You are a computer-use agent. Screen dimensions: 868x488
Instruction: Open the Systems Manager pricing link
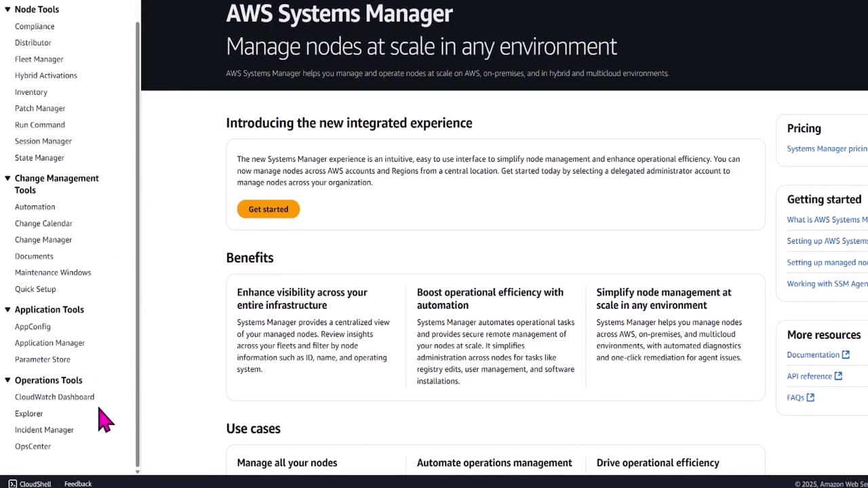click(827, 148)
